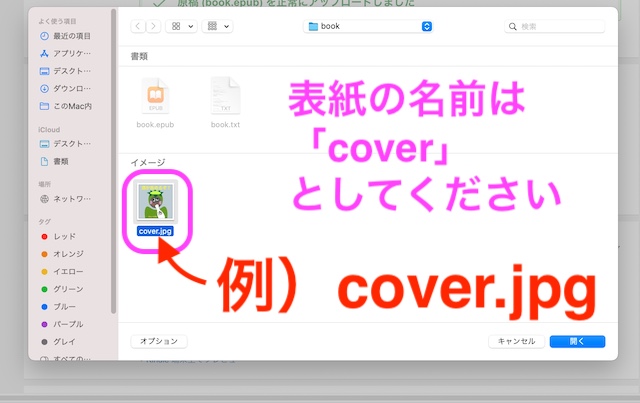Select the iCloud 書類 sidebar item
This screenshot has height=403, width=640.
(61, 160)
